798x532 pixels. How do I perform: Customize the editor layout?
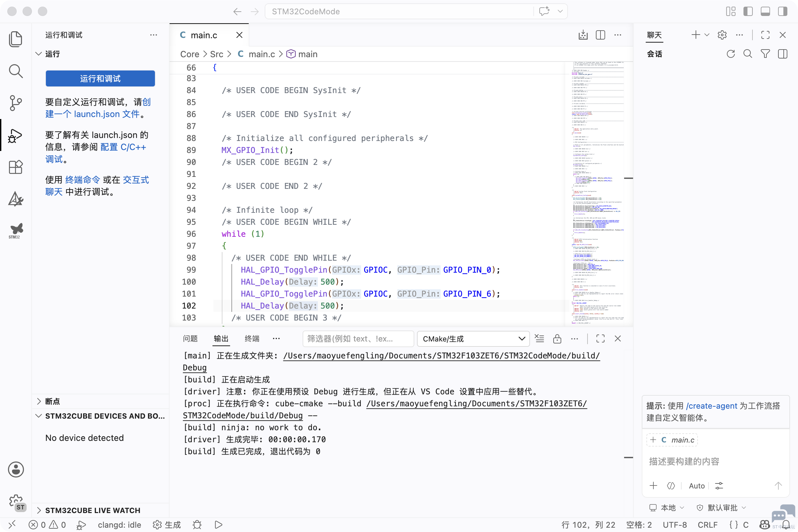tap(731, 12)
